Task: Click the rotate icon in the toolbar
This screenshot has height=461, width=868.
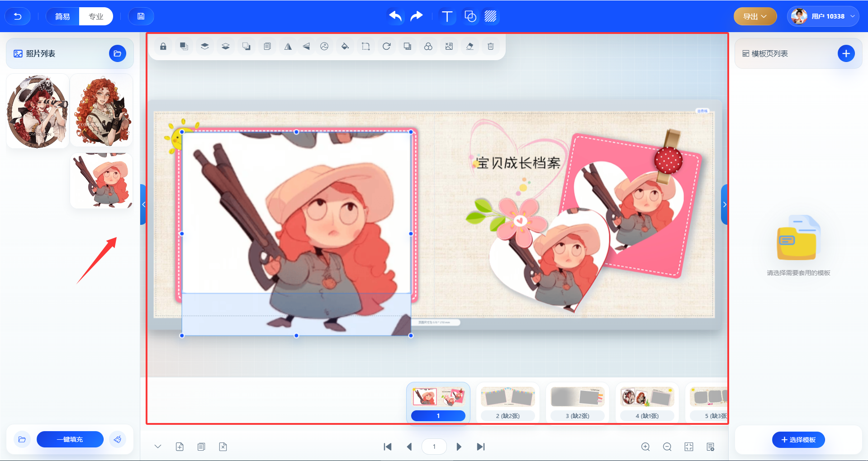Action: pos(387,46)
